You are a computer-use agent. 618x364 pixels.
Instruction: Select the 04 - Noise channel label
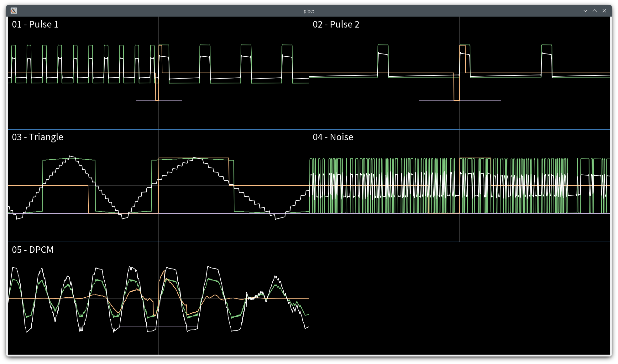[333, 137]
